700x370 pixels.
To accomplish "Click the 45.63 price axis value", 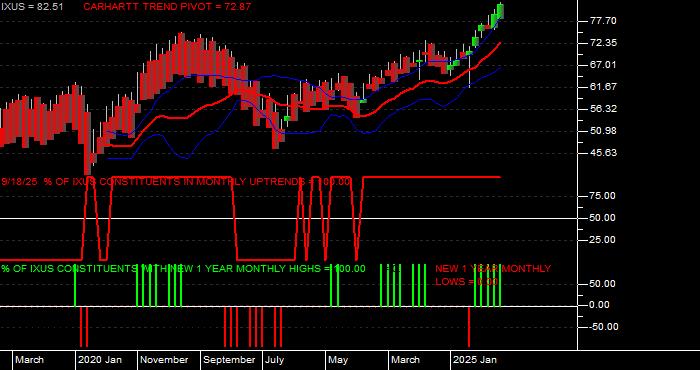I will 604,153.
